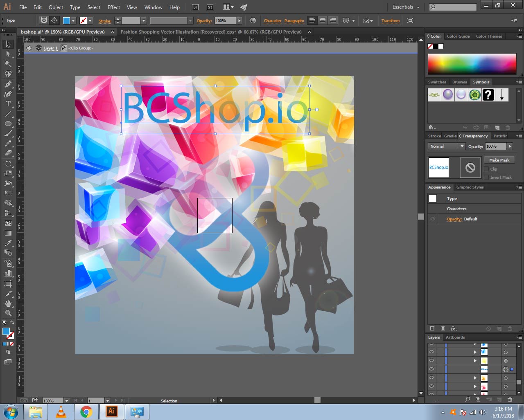Screen dimensions: 524x420
Task: Open the Normal blending mode dropdown
Action: click(446, 146)
